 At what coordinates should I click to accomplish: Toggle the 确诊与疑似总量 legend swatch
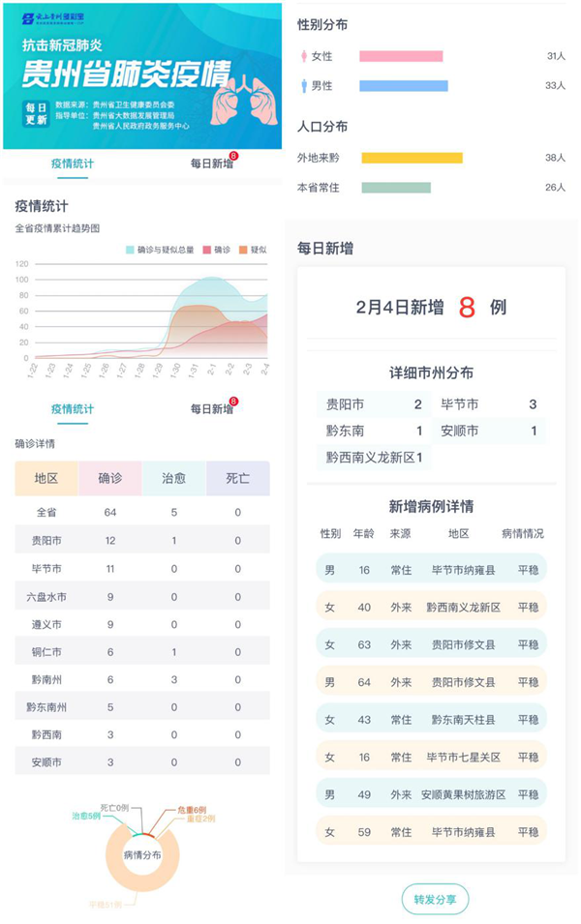(x=130, y=250)
